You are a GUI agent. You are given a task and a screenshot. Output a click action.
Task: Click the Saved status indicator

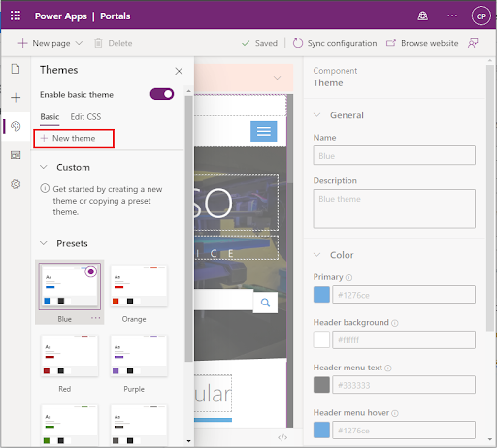pos(259,43)
